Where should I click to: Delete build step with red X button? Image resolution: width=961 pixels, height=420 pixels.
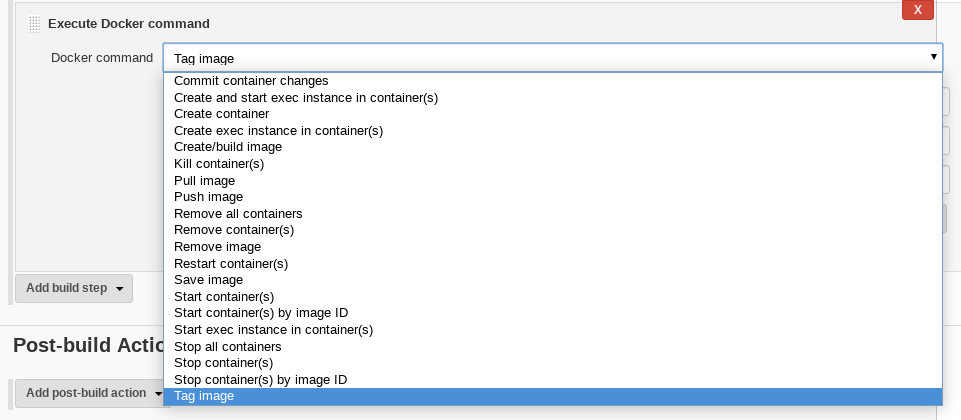[917, 10]
